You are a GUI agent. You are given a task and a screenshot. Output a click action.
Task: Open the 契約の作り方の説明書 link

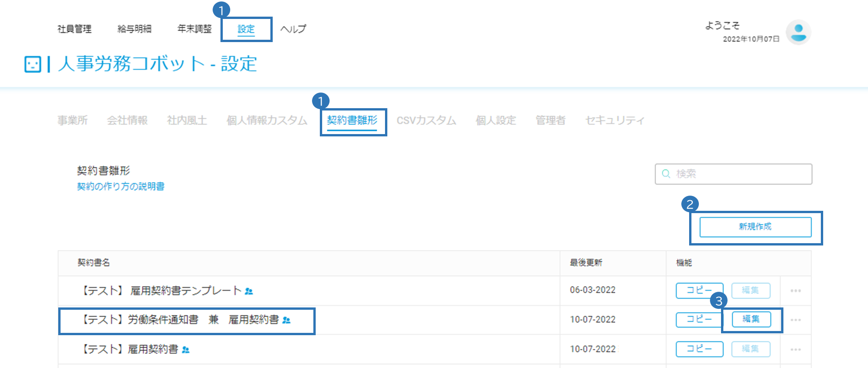click(121, 186)
